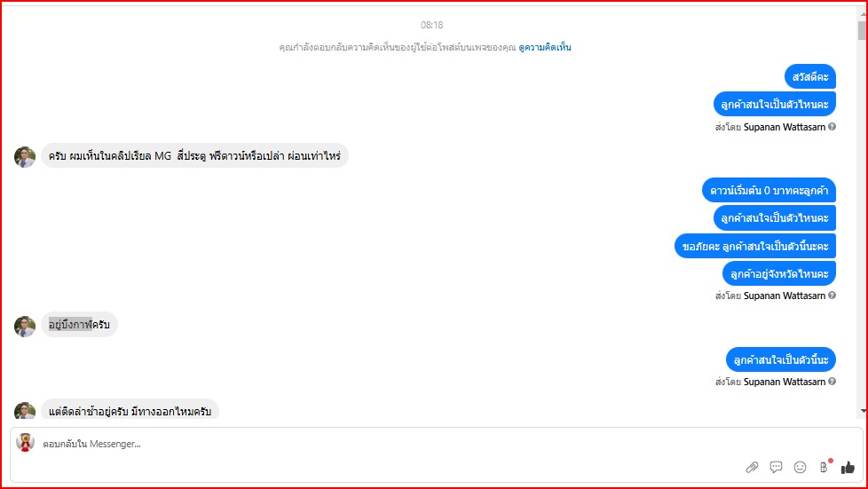Click help icon beside first Supanan Wattasarn label
Image resolution: width=868 pixels, height=489 pixels.
pos(832,127)
